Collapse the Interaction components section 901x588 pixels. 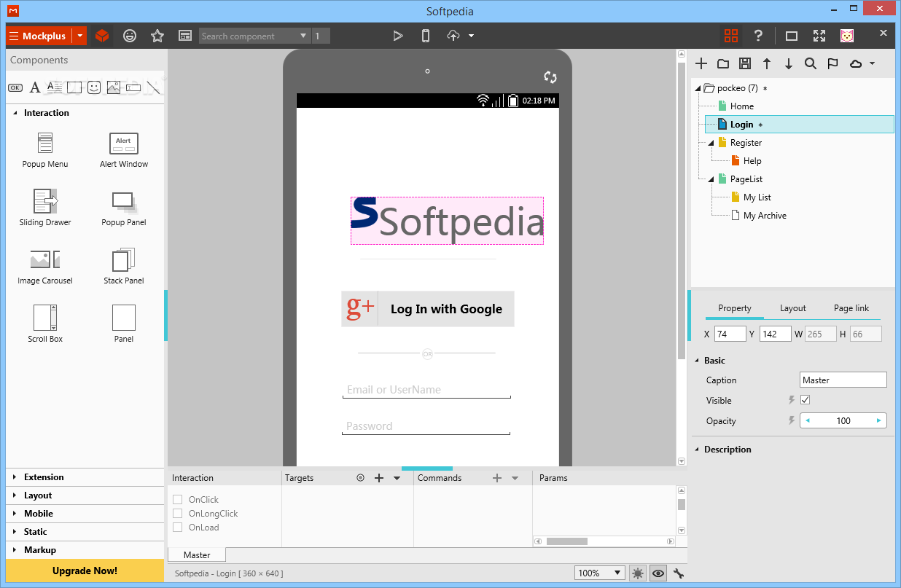(15, 113)
